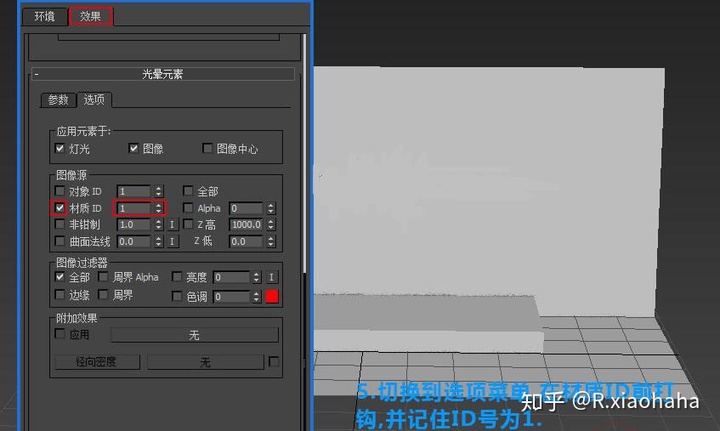Switch to the 效果 tab
The width and height of the screenshot is (720, 431).
coord(90,17)
